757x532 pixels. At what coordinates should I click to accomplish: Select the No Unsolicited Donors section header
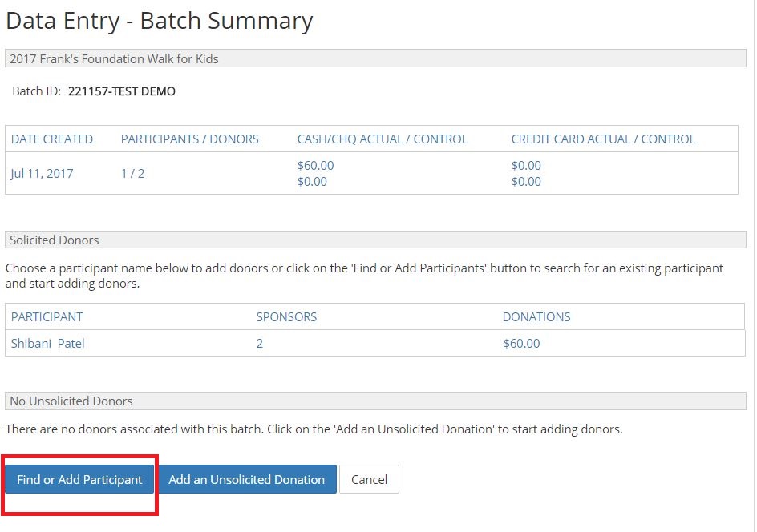click(375, 401)
